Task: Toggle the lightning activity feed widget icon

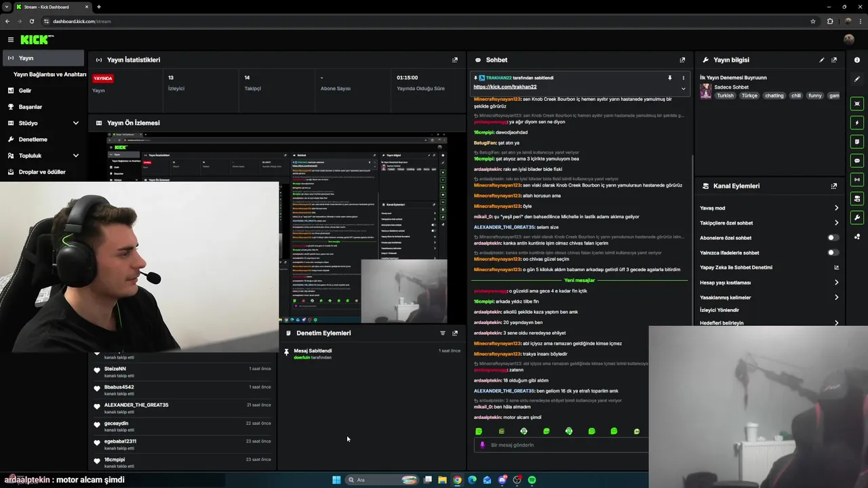Action: (857, 123)
